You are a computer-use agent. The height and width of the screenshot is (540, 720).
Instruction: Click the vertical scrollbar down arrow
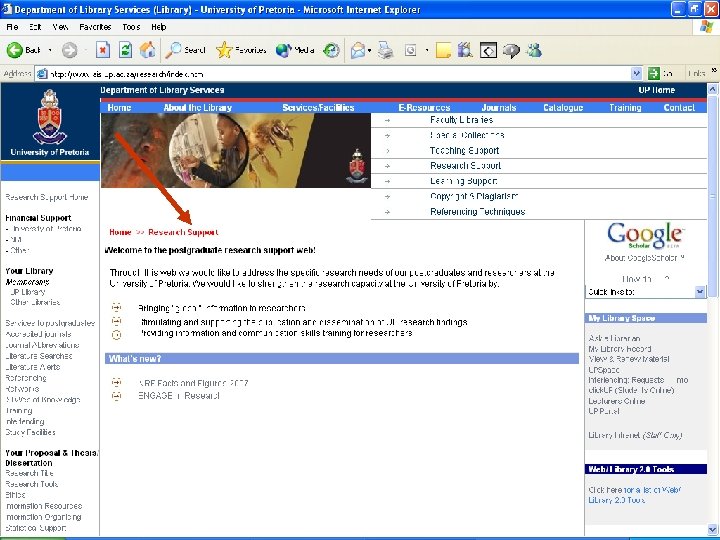713,529
